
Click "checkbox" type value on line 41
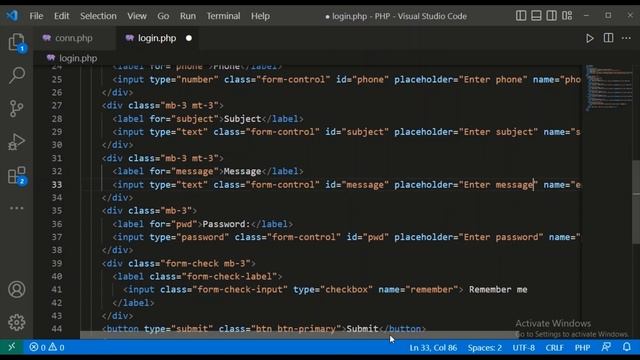tap(346, 289)
